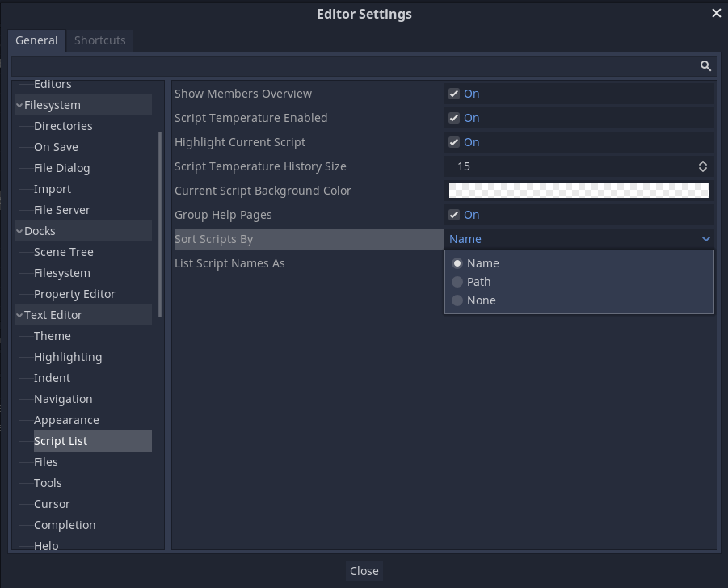
Task: Select Tools settings
Action: (48, 483)
